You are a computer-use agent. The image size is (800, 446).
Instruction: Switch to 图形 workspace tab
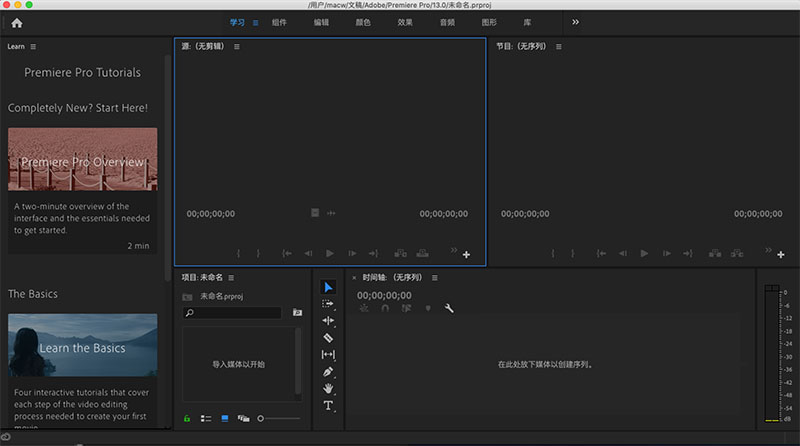pos(489,22)
